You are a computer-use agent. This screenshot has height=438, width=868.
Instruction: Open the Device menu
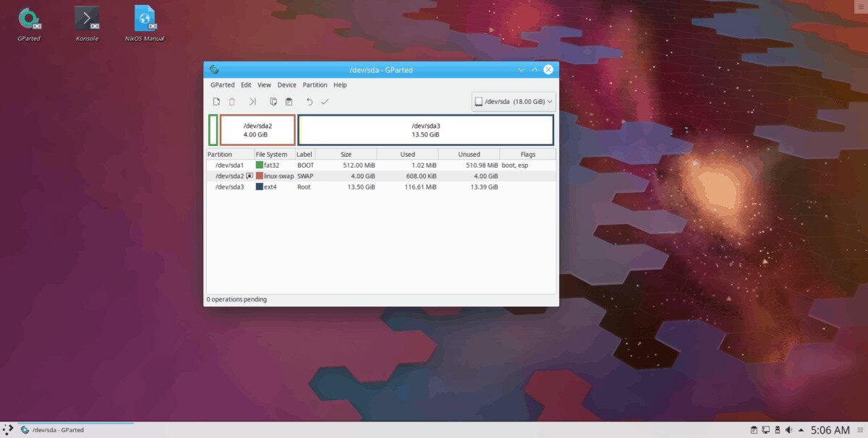point(286,85)
